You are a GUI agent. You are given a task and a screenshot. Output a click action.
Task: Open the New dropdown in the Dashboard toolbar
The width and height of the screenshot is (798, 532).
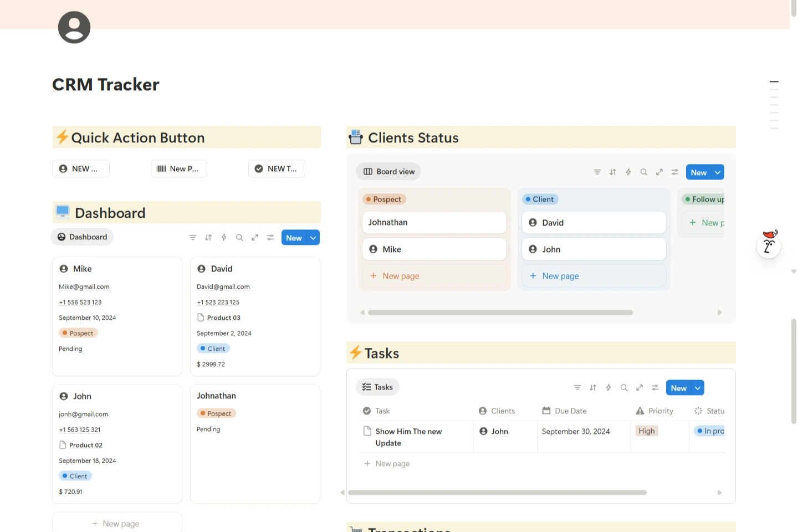tap(314, 237)
